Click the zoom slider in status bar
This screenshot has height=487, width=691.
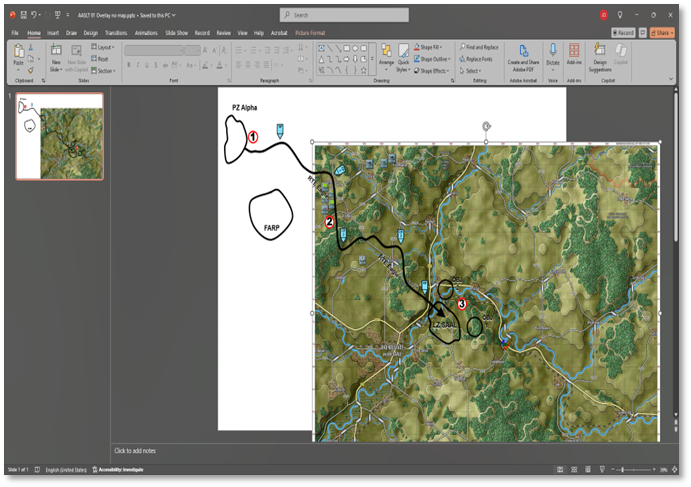tap(623, 469)
